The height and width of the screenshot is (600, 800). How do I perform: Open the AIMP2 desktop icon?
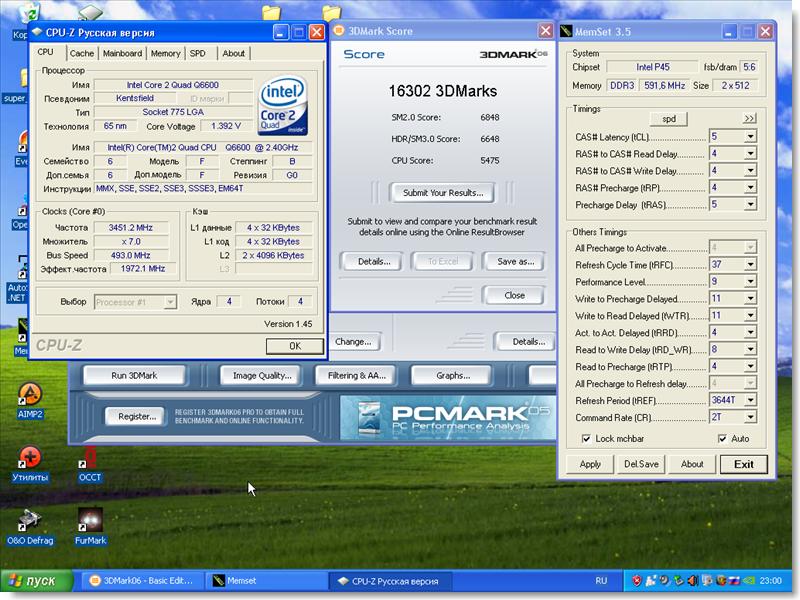click(30, 396)
